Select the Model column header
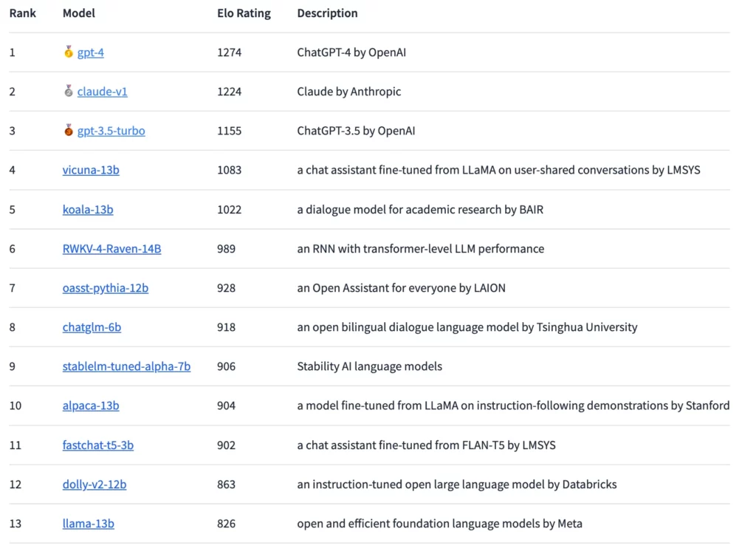Viewport: 756px width, 554px height. tap(79, 13)
